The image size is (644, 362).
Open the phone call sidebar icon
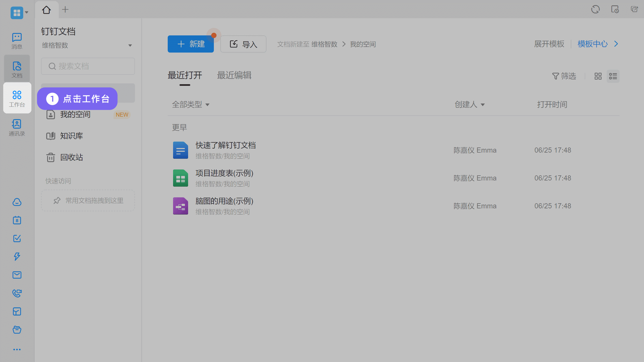(17, 293)
